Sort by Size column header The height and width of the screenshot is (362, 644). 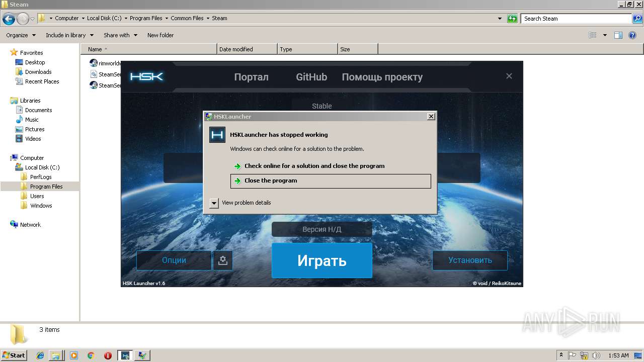(x=358, y=49)
